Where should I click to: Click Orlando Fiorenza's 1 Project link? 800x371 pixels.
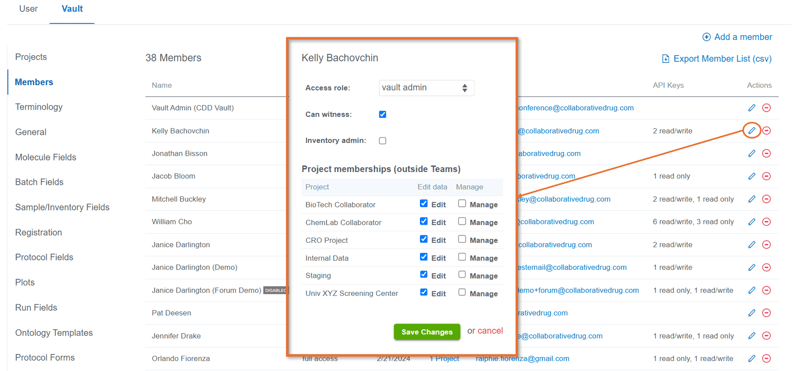point(444,359)
